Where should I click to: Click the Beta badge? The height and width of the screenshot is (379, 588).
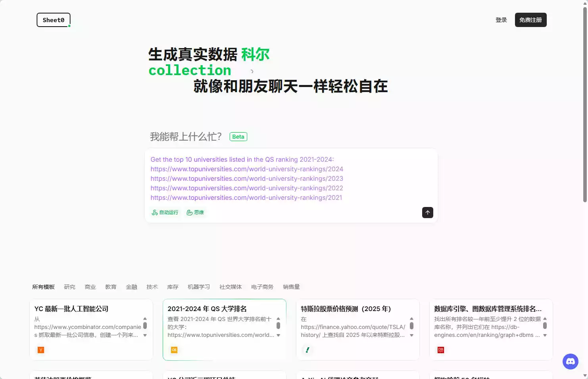pos(238,137)
